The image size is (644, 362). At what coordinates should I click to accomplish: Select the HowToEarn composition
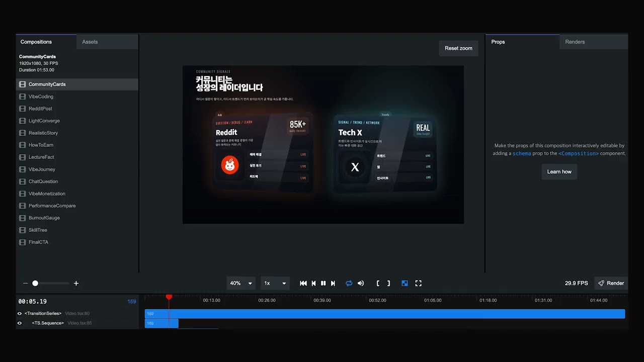pyautogui.click(x=77, y=145)
